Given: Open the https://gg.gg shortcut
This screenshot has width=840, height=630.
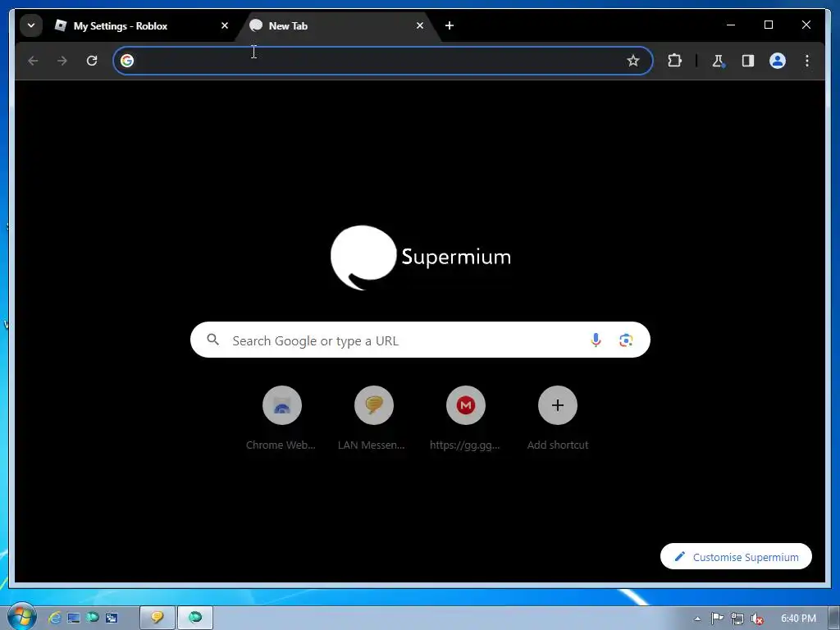Looking at the screenshot, I should [466, 418].
